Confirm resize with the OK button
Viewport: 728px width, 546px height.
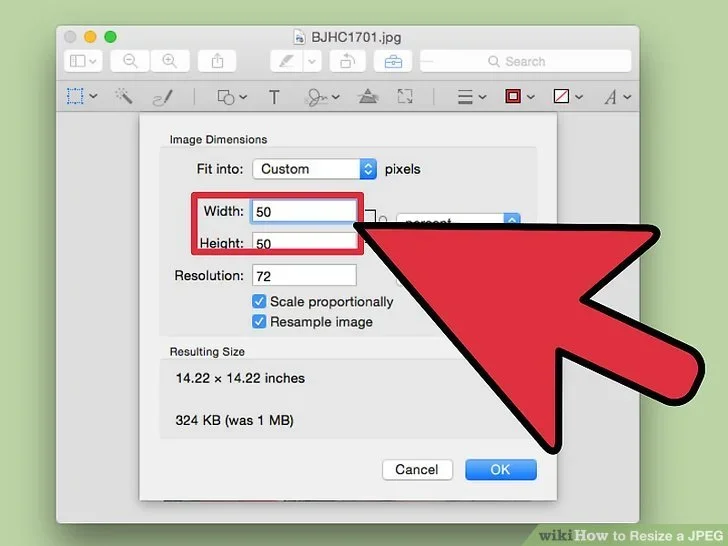click(500, 469)
